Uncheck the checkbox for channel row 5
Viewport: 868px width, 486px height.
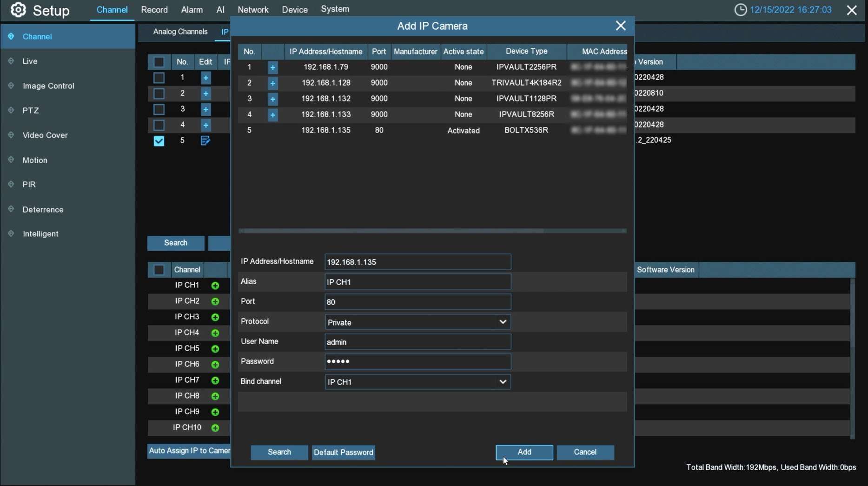click(159, 141)
